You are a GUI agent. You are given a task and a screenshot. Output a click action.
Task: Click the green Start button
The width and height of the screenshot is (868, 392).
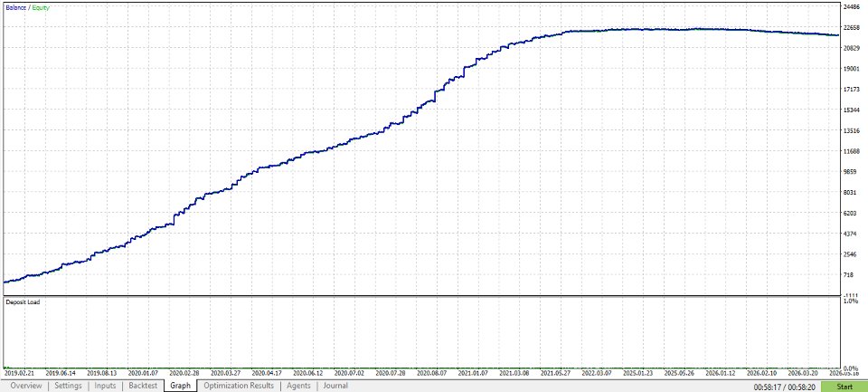[844, 386]
